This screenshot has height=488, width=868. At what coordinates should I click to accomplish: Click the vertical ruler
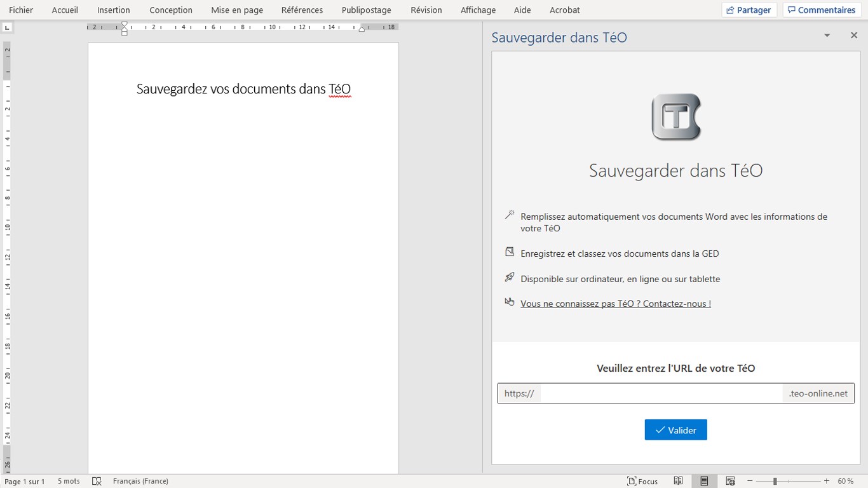7,258
